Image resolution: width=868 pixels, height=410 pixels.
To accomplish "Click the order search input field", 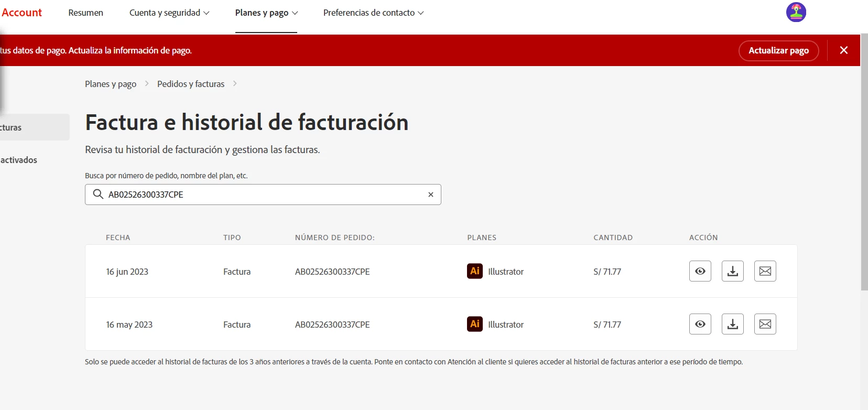I will click(x=263, y=195).
